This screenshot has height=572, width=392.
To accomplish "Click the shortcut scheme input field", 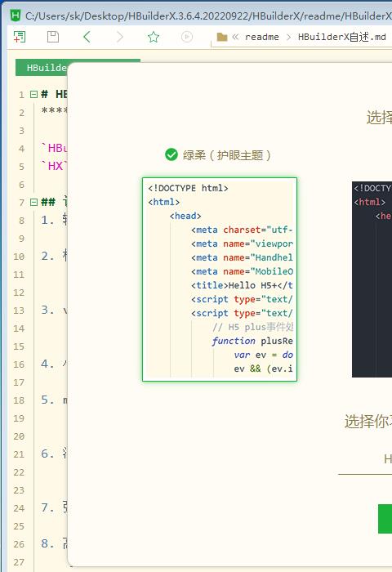I will (365, 459).
